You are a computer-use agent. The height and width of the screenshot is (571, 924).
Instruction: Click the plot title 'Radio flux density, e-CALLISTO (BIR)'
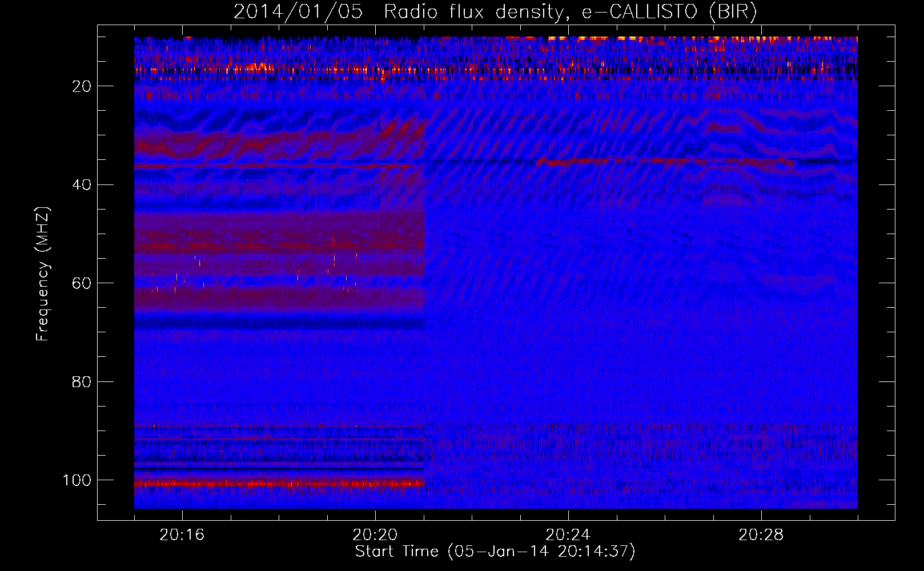coord(570,12)
